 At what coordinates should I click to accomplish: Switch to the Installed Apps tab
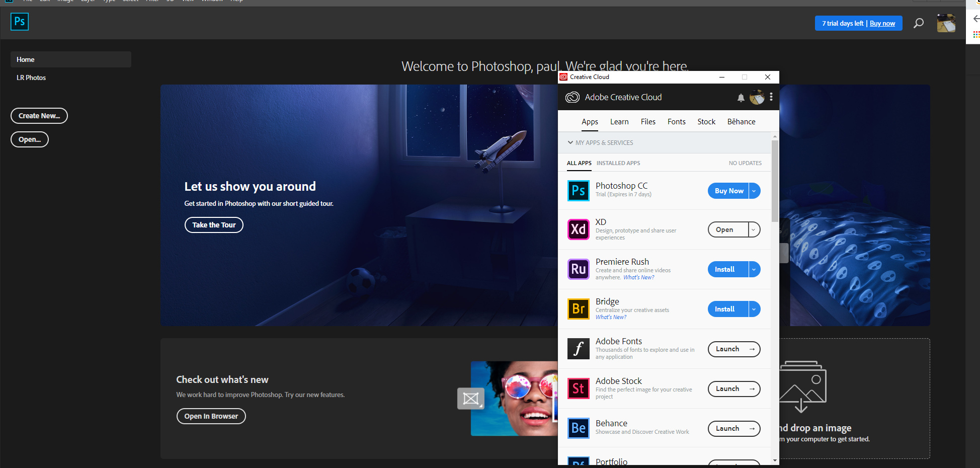pos(618,163)
